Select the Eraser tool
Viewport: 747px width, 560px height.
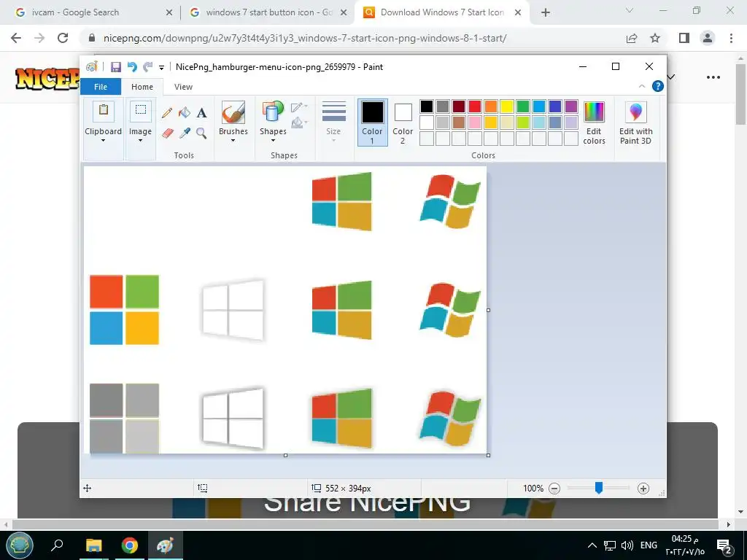167,133
